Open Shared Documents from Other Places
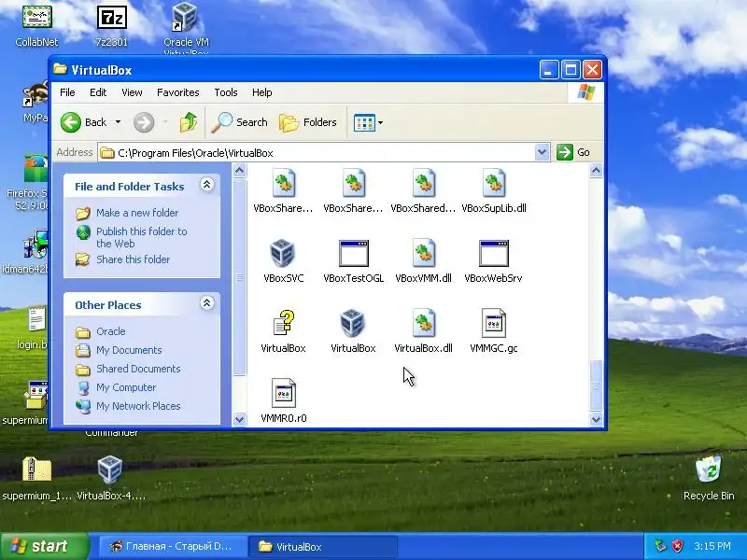747x560 pixels. 138,369
